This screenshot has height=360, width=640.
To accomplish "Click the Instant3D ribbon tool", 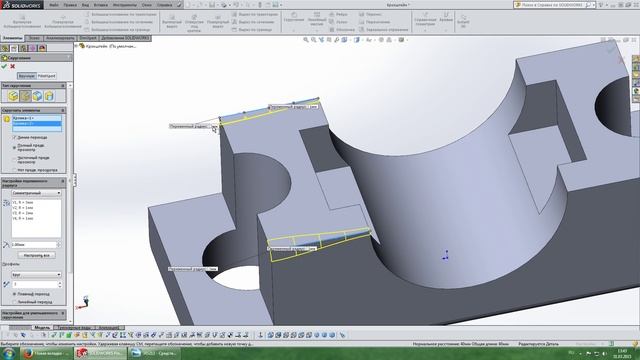I will 463,21.
